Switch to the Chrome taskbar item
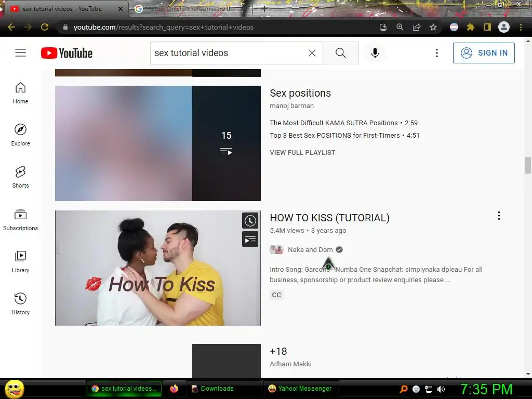Viewport: 532px width, 399px height. [124, 389]
